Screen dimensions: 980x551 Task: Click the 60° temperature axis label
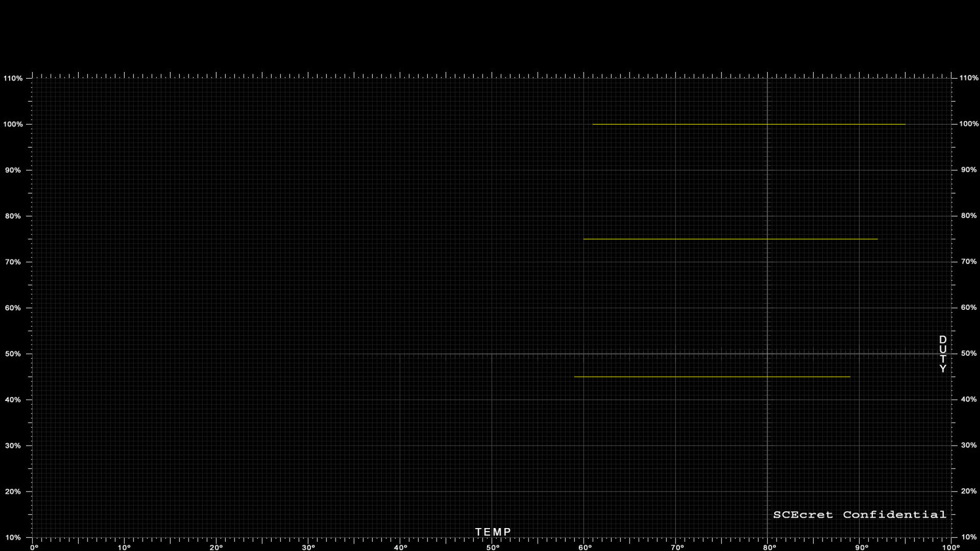[585, 547]
